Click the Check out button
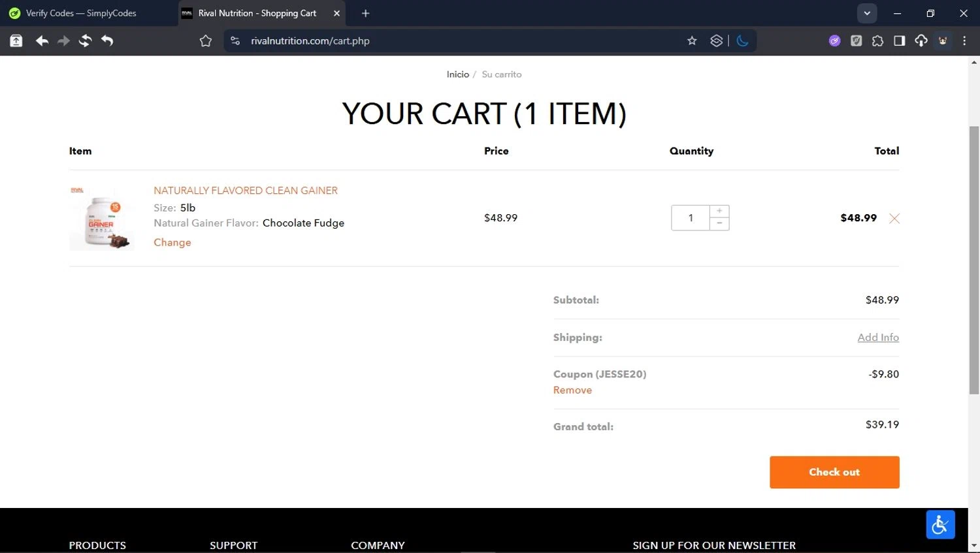980x553 pixels. click(x=834, y=472)
